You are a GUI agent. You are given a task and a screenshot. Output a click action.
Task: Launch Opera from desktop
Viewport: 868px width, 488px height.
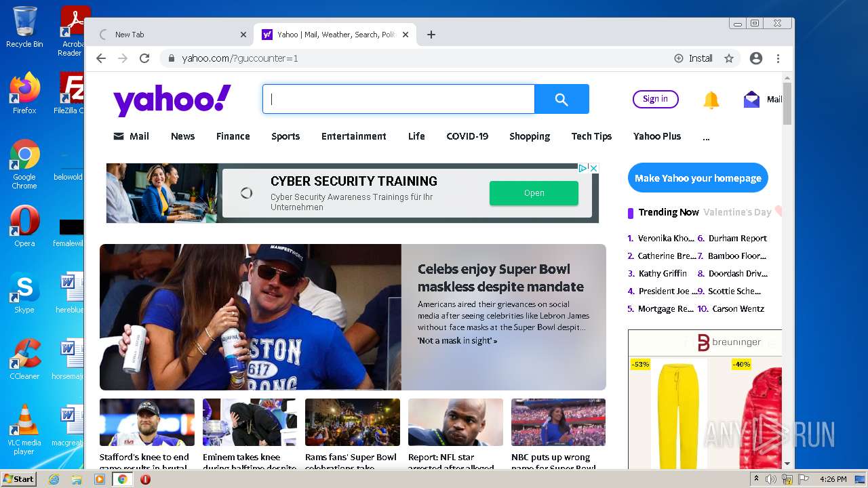click(x=24, y=226)
